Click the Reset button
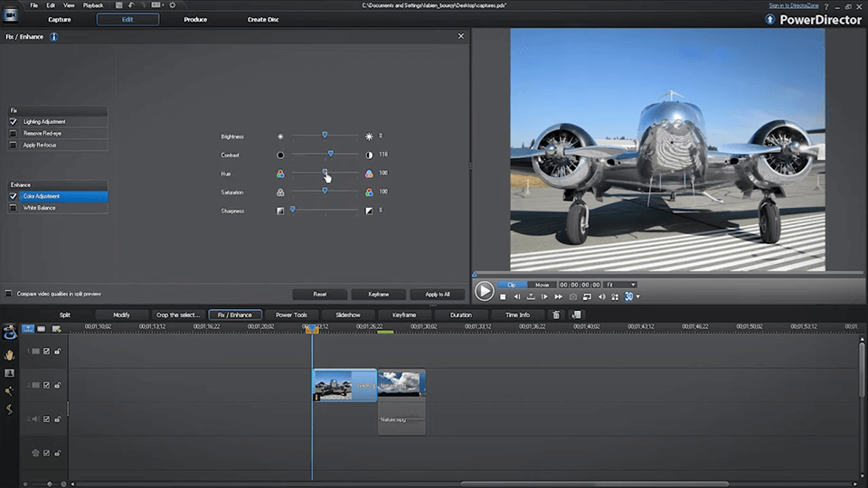This screenshot has width=868, height=488. (x=319, y=294)
